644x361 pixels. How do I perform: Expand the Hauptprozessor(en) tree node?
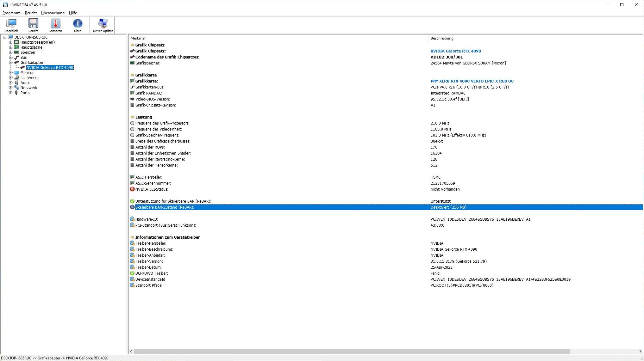[x=11, y=42]
